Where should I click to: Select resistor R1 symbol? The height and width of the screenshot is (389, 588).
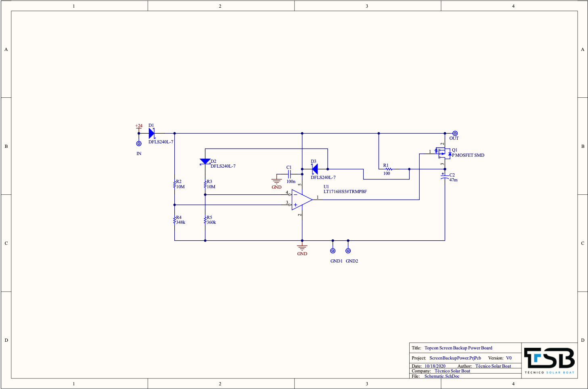click(x=389, y=169)
